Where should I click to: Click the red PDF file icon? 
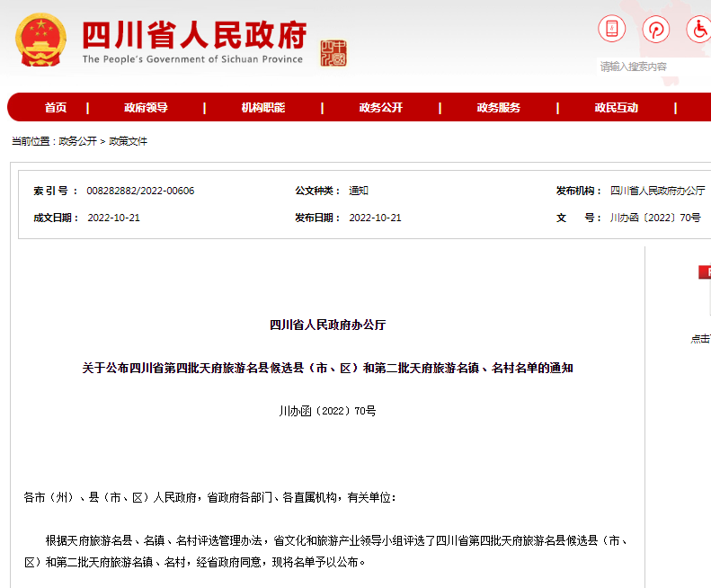pos(704,272)
